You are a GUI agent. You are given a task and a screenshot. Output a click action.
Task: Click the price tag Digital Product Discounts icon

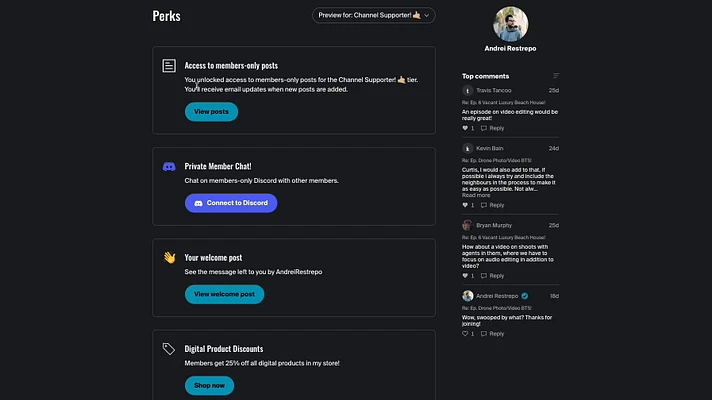pyautogui.click(x=169, y=349)
